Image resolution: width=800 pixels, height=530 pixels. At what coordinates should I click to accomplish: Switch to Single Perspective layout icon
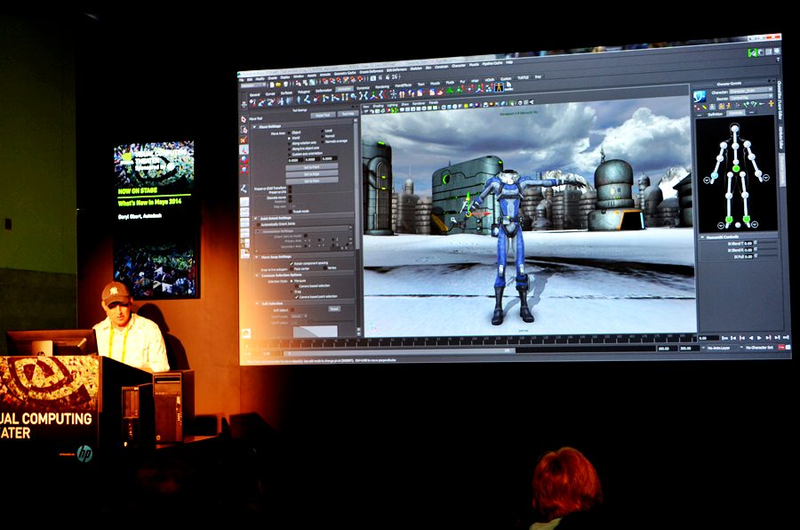[244, 201]
